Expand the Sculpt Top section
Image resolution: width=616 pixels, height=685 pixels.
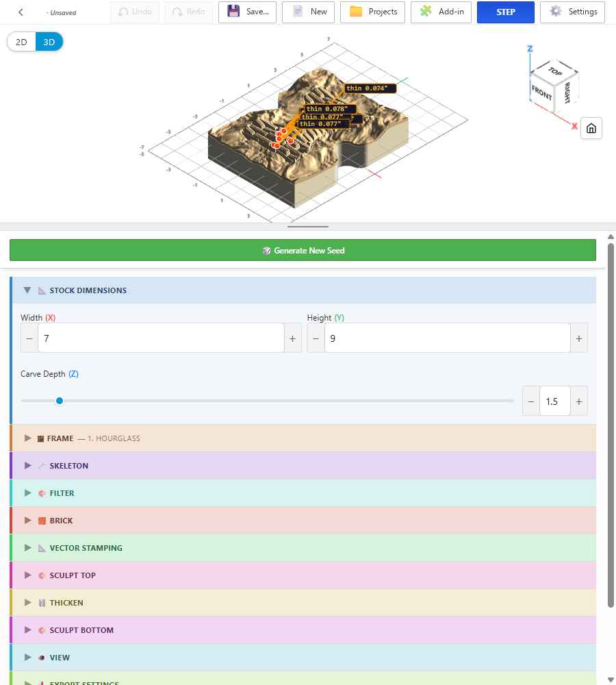28,575
